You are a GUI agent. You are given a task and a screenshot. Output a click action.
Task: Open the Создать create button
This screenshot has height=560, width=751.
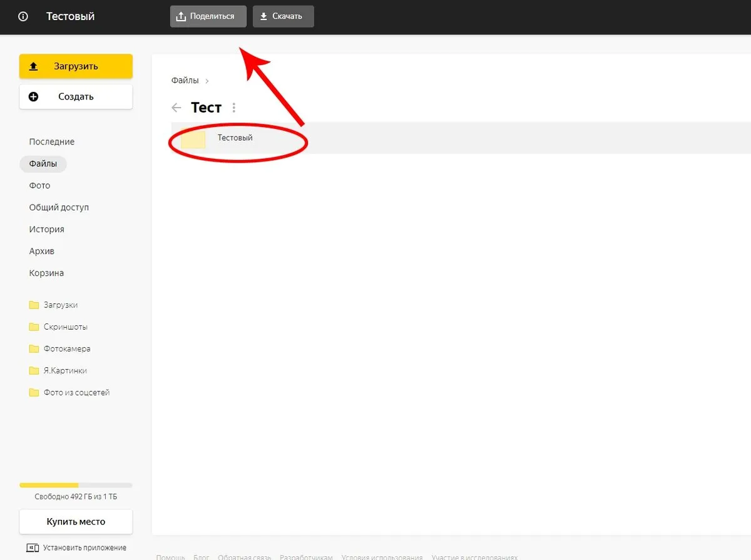tap(76, 96)
